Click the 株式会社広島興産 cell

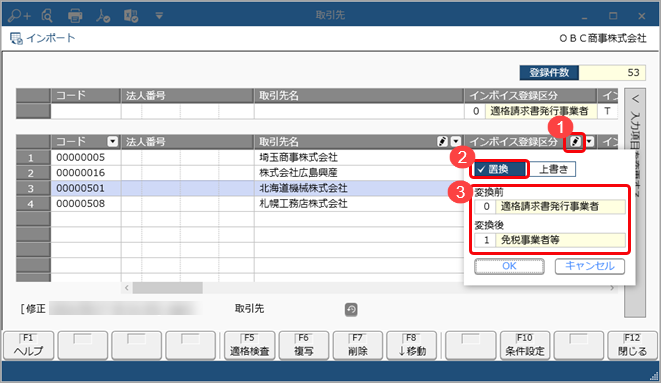click(x=358, y=173)
